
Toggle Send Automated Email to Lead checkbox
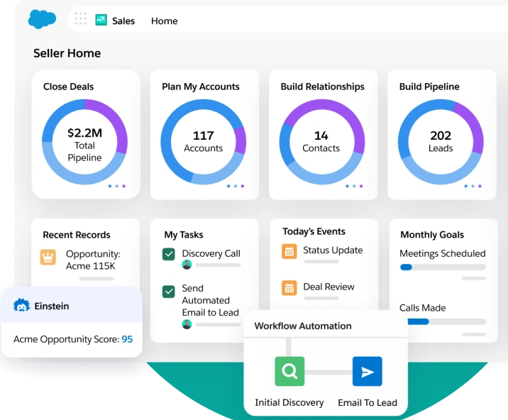tap(168, 292)
